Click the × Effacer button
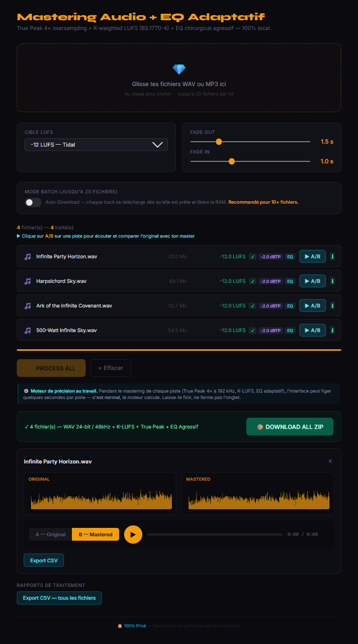The width and height of the screenshot is (358, 644). (110, 368)
